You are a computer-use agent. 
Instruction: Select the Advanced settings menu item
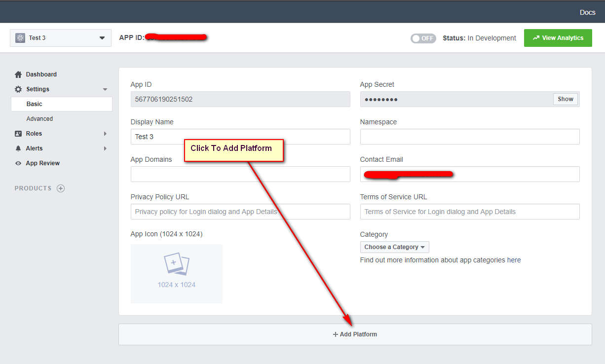point(39,119)
